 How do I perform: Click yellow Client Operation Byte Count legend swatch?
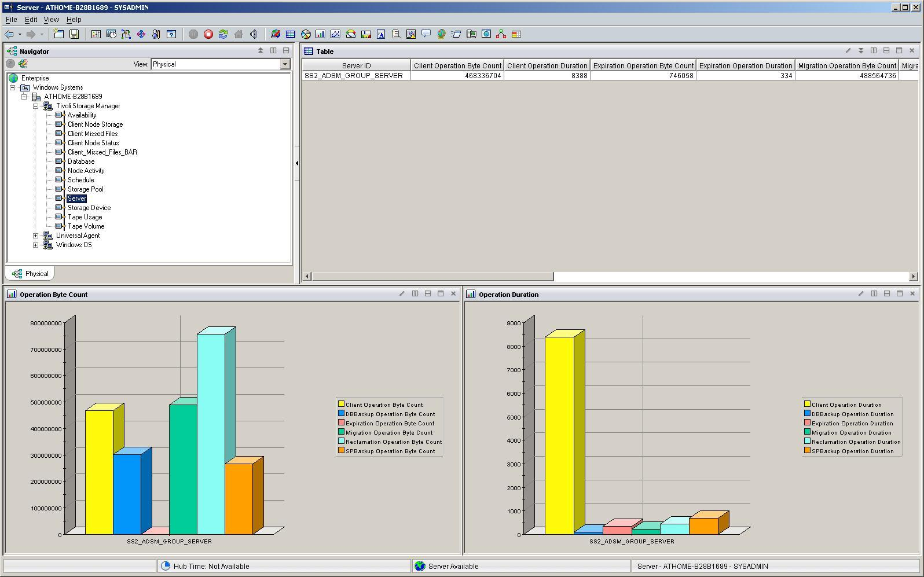(x=342, y=404)
